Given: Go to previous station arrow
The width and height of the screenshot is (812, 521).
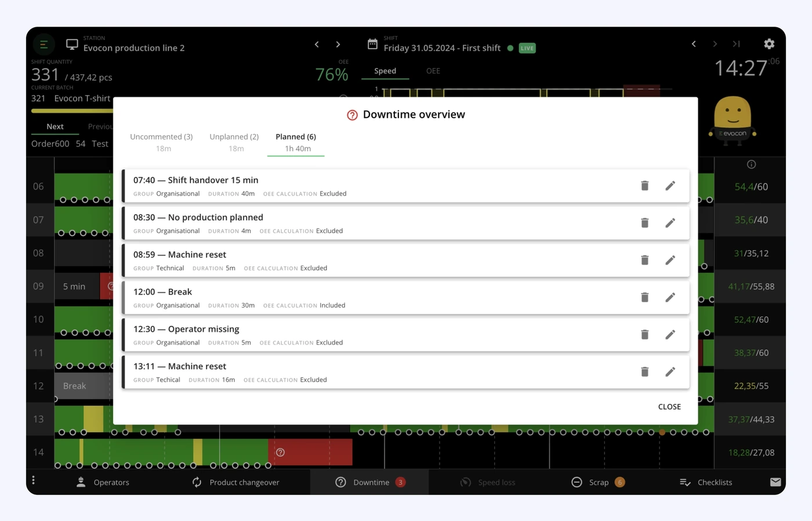Looking at the screenshot, I should (317, 44).
